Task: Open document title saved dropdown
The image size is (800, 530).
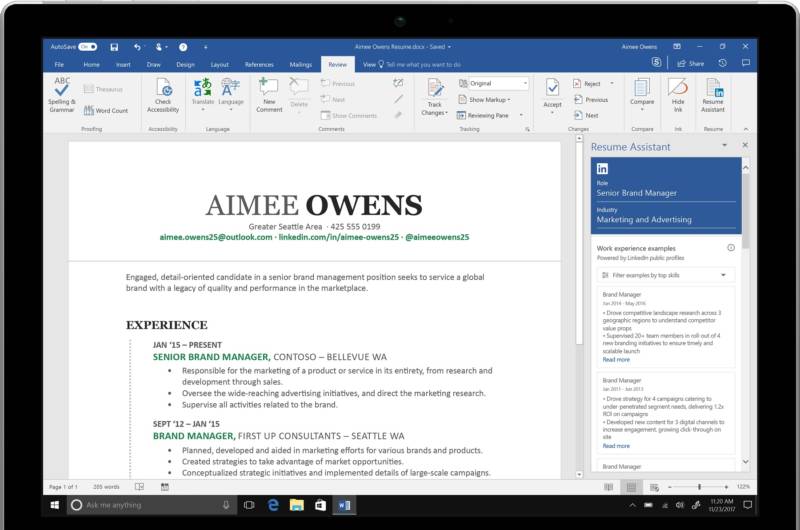Action: click(449, 47)
